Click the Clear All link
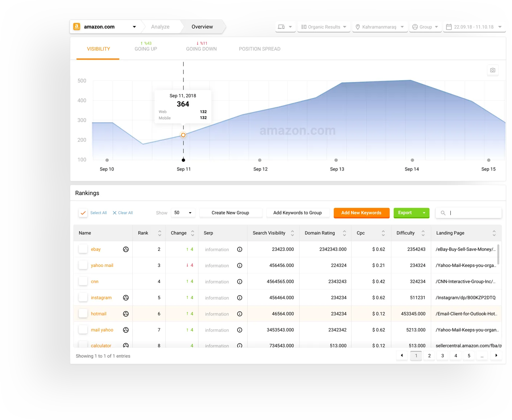Image resolution: width=512 pixels, height=420 pixels. [x=123, y=213]
